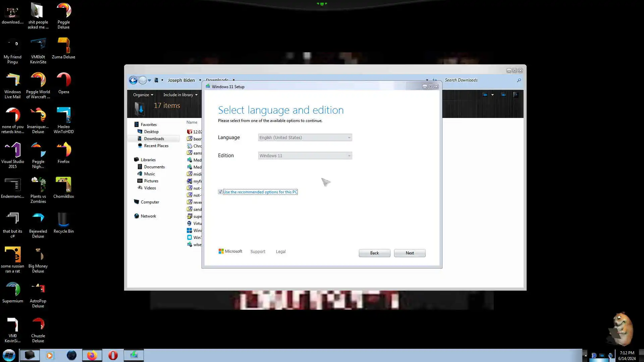Click Opera icon in the taskbar
Image resolution: width=644 pixels, height=362 pixels.
(x=113, y=355)
